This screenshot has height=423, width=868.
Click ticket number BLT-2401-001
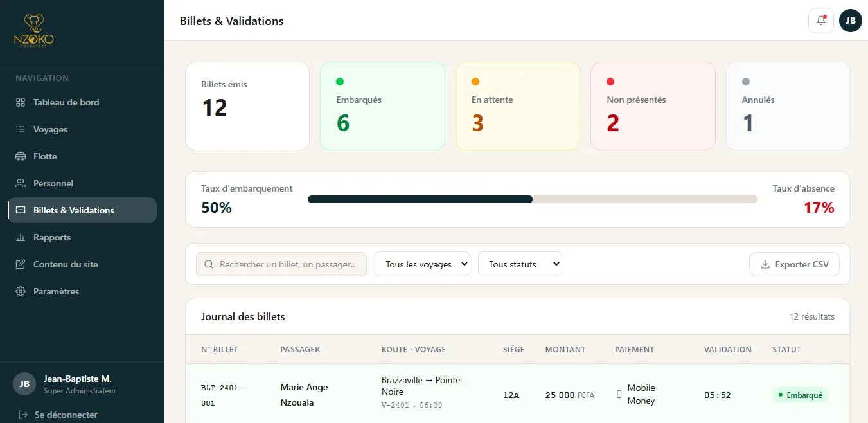coord(222,395)
